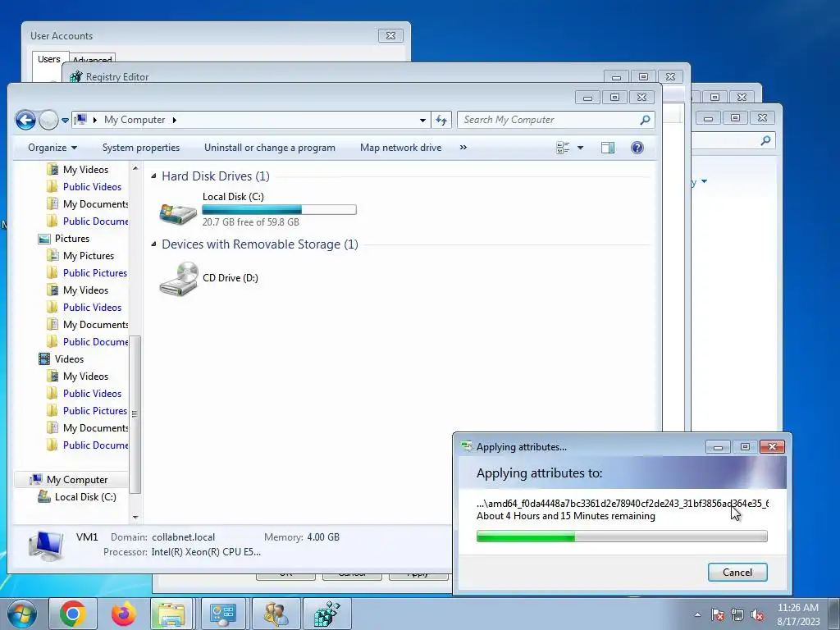Click the Change your view icon
840x630 pixels.
563,148
